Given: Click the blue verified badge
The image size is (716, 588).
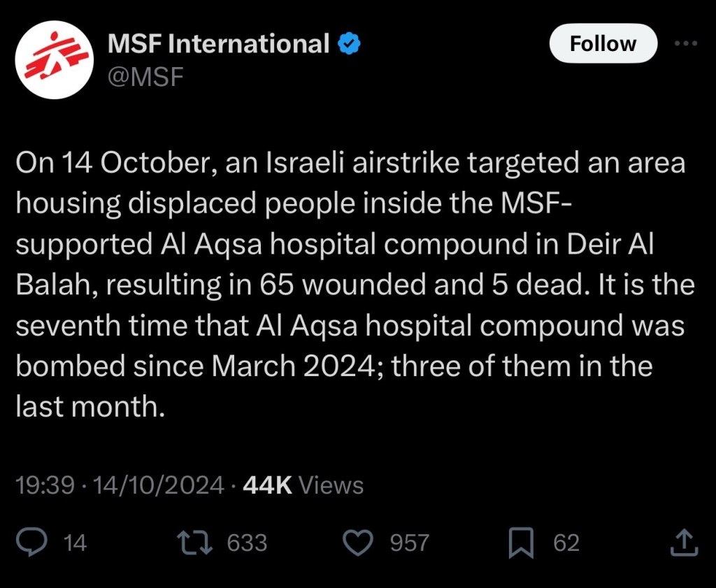Looking at the screenshot, I should pos(349,44).
